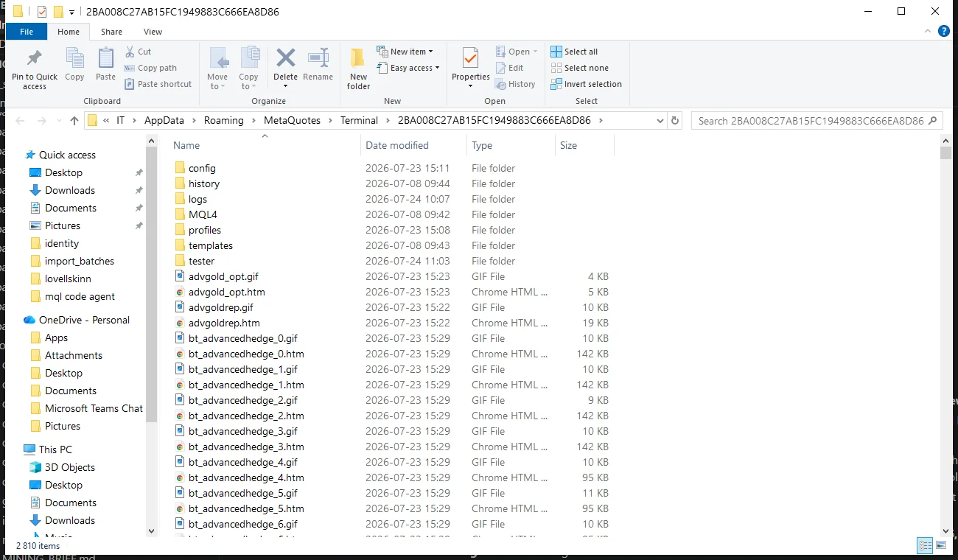Open the New item dropdown
Image resolution: width=958 pixels, height=560 pixels.
pyautogui.click(x=405, y=52)
